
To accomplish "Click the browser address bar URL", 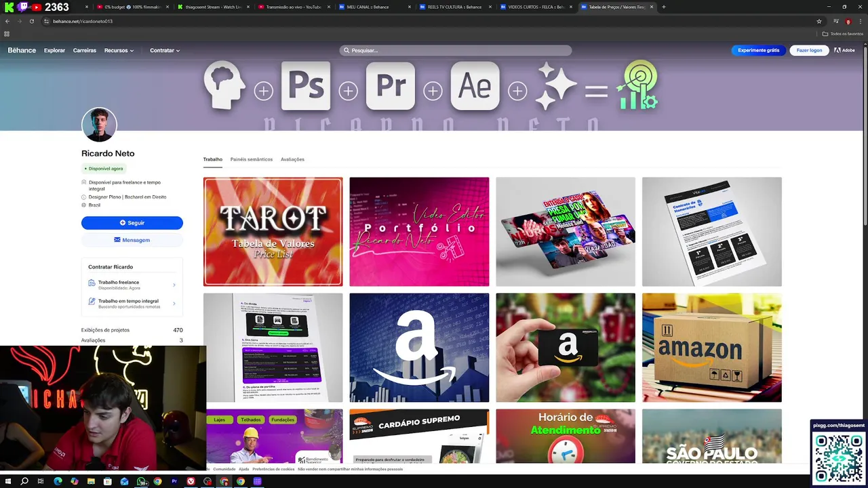I will point(83,21).
